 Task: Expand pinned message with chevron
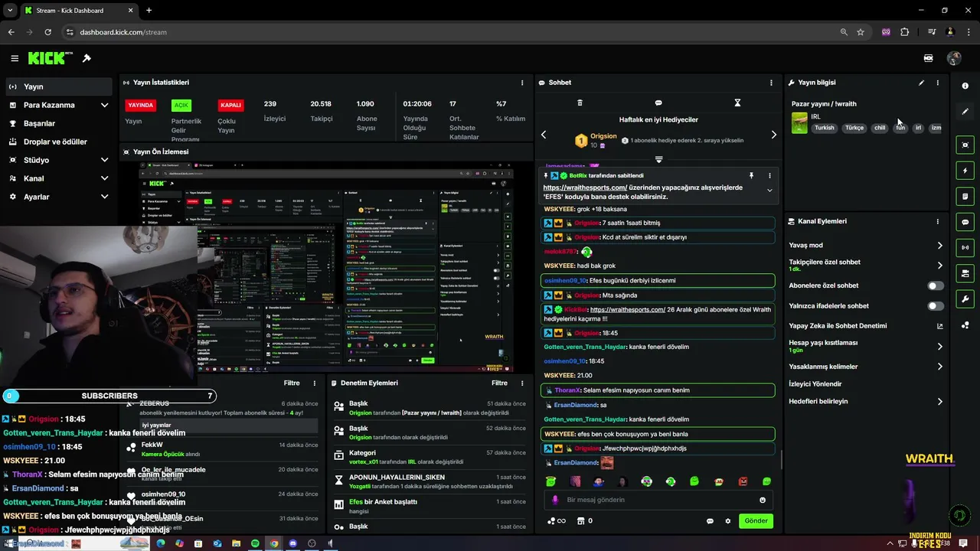[769, 191]
